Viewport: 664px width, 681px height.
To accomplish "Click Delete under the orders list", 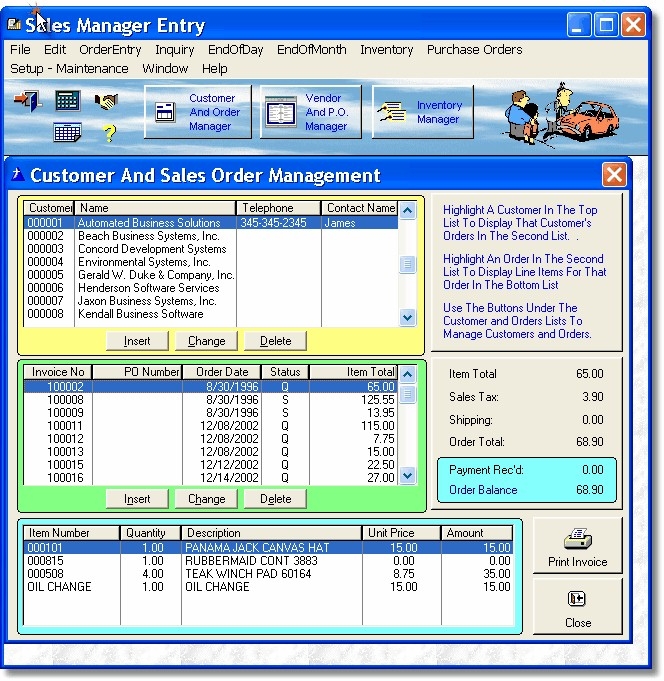I will tap(275, 499).
